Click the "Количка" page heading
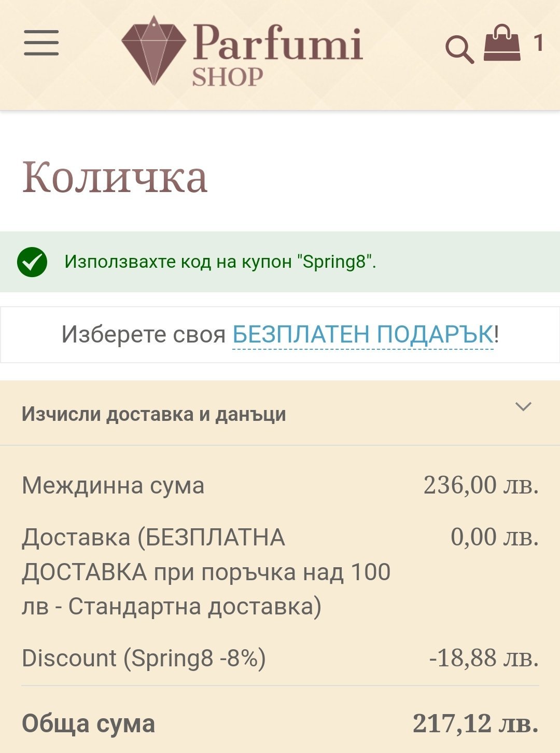Image resolution: width=560 pixels, height=753 pixels. point(115,177)
